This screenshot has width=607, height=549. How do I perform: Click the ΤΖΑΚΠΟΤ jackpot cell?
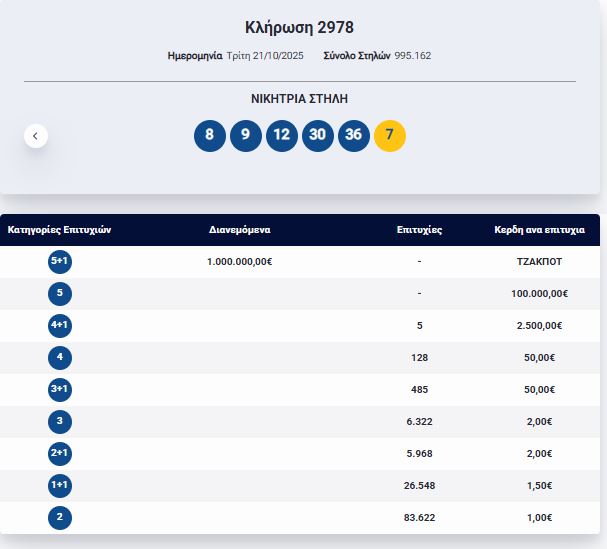[539, 261]
